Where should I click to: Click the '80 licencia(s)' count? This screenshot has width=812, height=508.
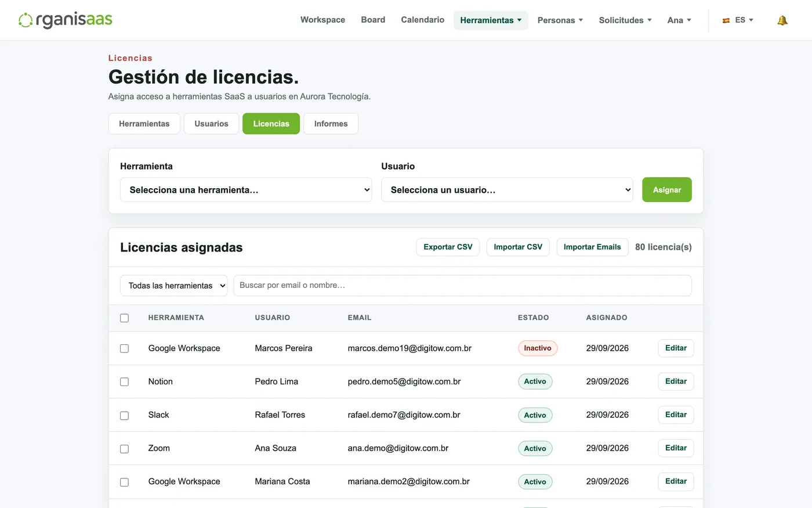coord(664,247)
